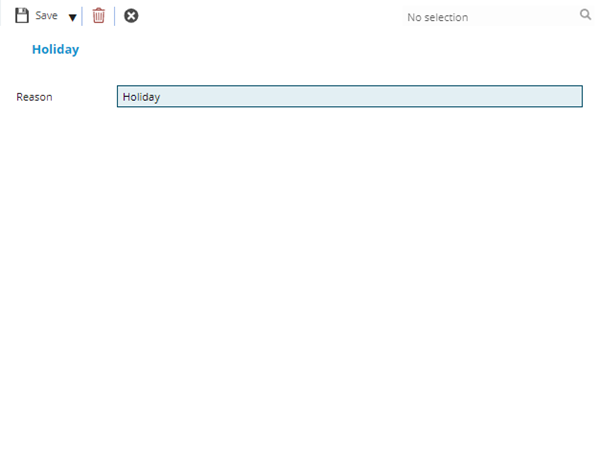Run a search using the magnifier button

coord(585,15)
